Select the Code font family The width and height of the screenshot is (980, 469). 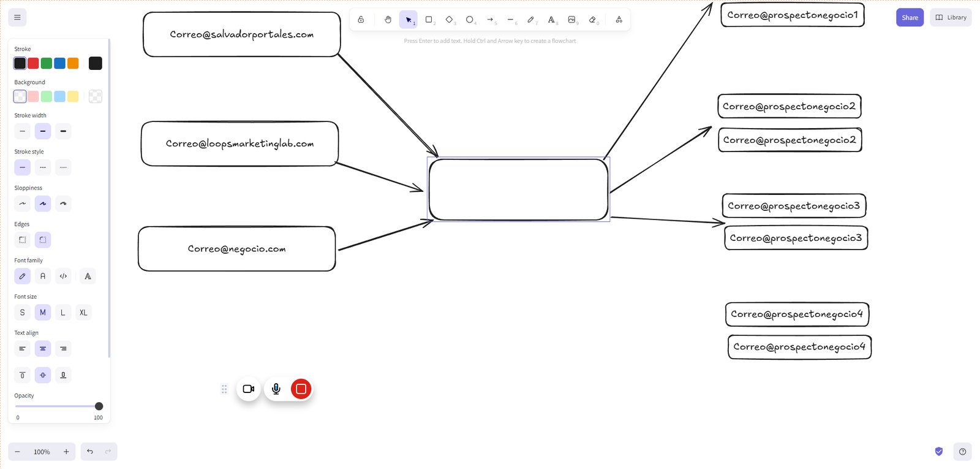click(63, 276)
